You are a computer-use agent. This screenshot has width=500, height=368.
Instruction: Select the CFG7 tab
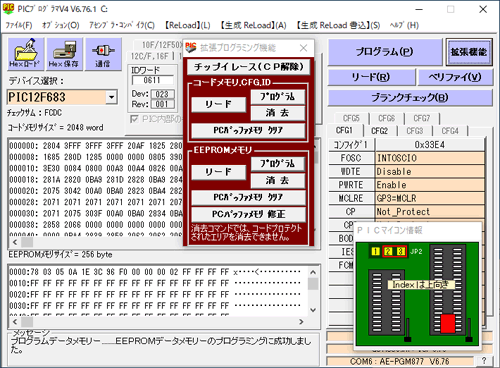click(x=422, y=118)
